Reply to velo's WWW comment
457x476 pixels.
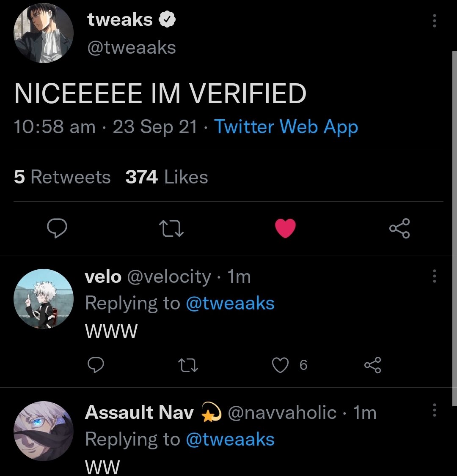pyautogui.click(x=96, y=365)
